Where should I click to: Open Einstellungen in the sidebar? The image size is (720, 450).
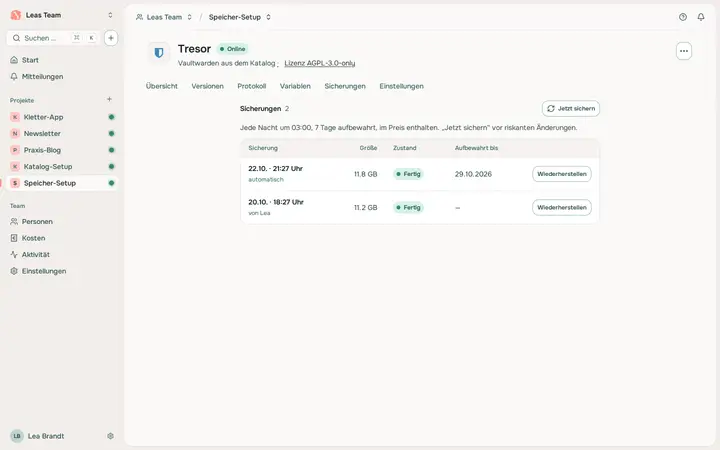[62, 271]
